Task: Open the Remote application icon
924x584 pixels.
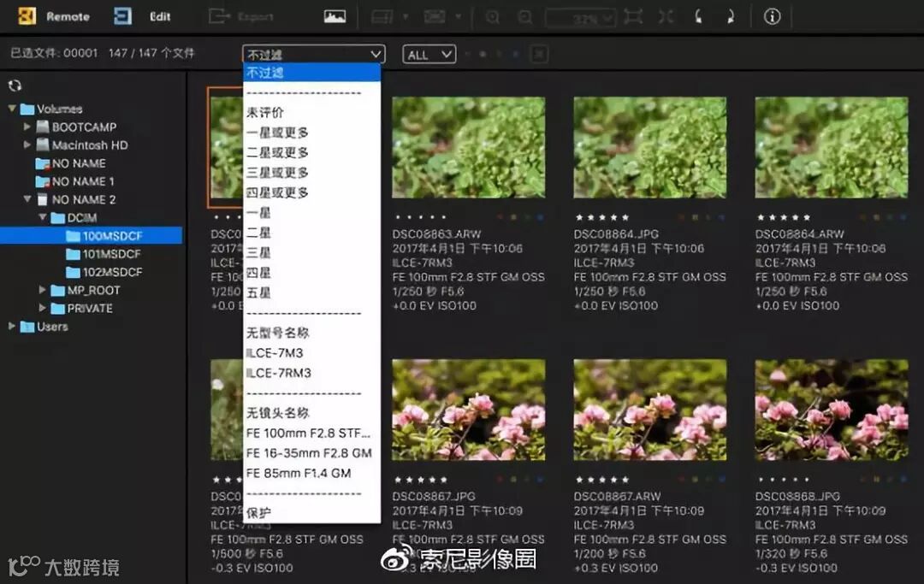Action: [x=27, y=16]
